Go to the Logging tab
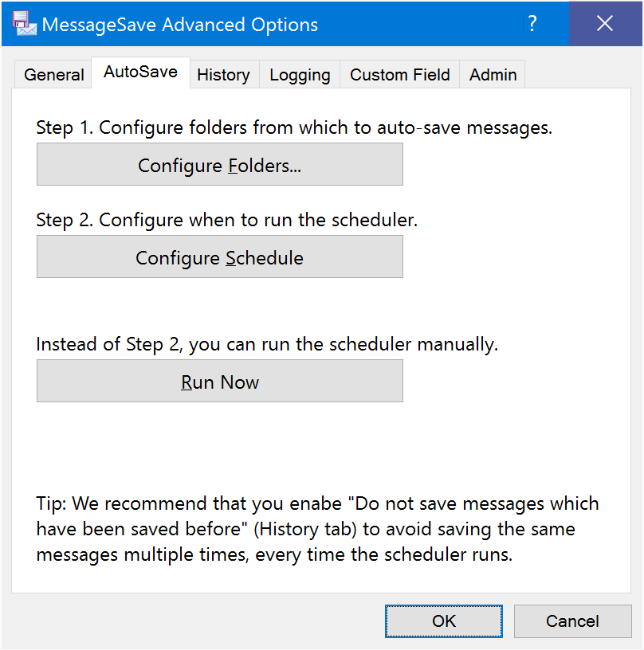This screenshot has width=644, height=650. click(300, 75)
